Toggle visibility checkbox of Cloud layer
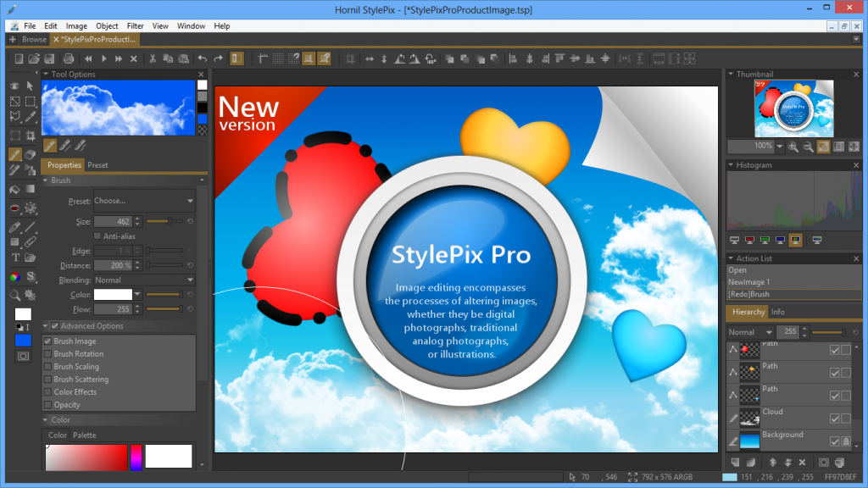868x488 pixels. coord(835,419)
